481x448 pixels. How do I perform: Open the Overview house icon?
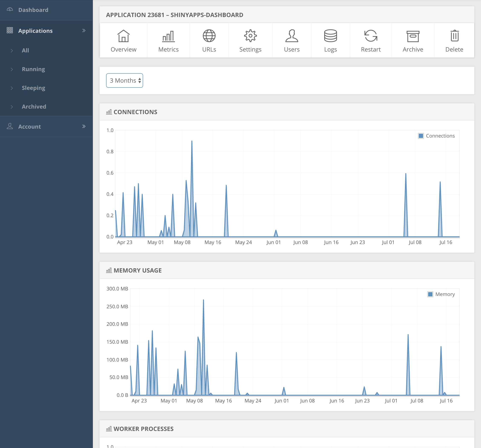click(x=123, y=36)
